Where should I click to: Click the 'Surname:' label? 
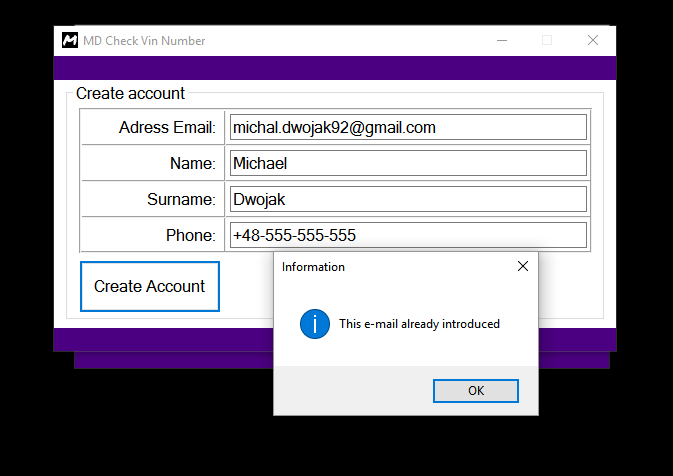tap(181, 200)
